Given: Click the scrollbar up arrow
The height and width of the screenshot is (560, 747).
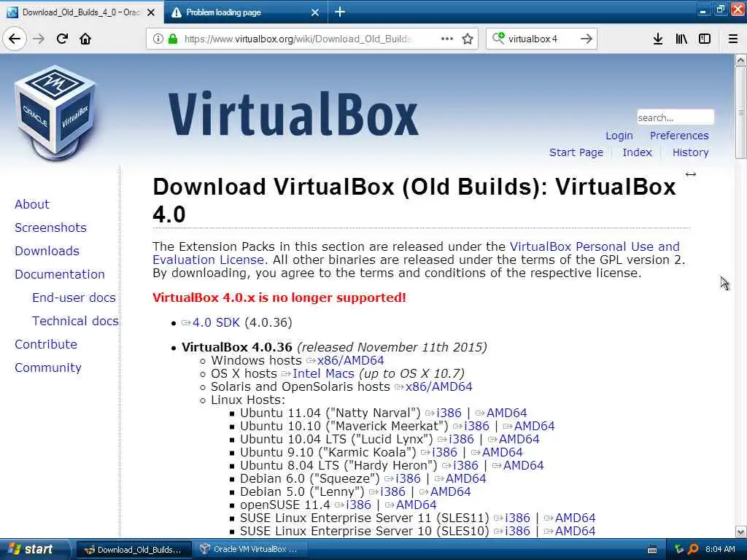Looking at the screenshot, I should 741,60.
